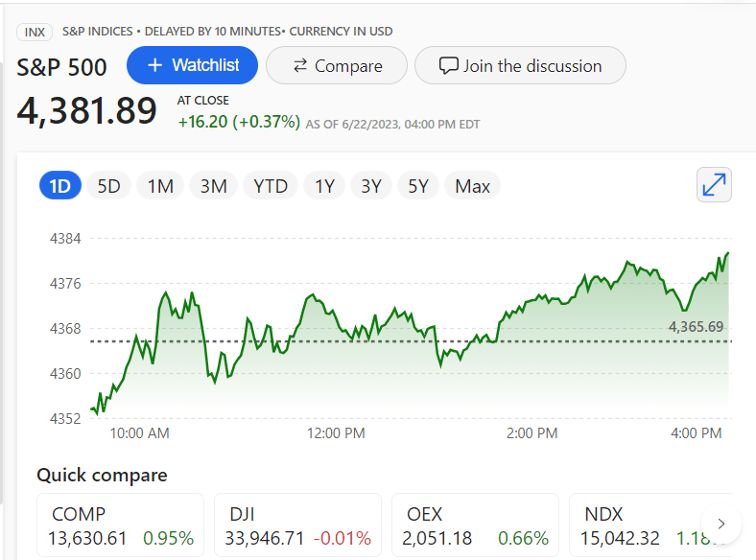This screenshot has height=560, width=756.
Task: Click the 10:00 AM axis label
Action: (140, 433)
